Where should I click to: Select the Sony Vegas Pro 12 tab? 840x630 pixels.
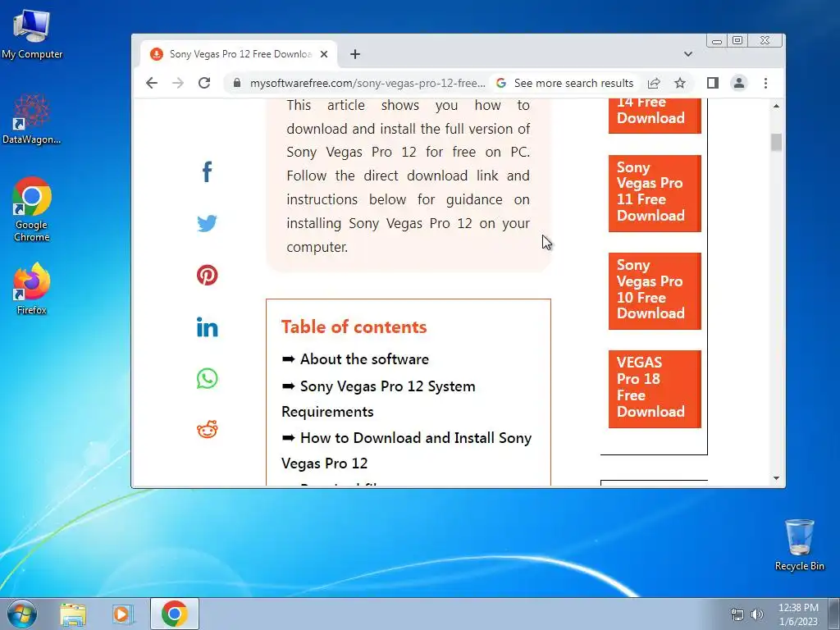coord(239,54)
